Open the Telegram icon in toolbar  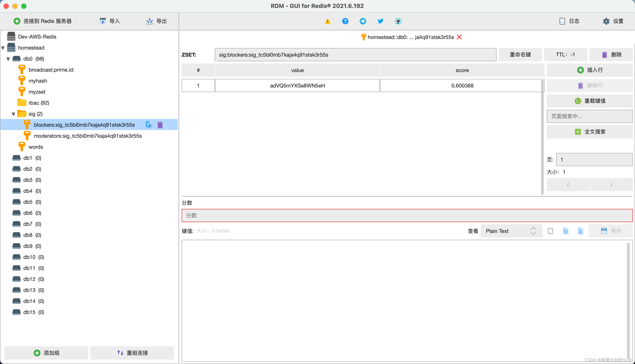tap(362, 21)
